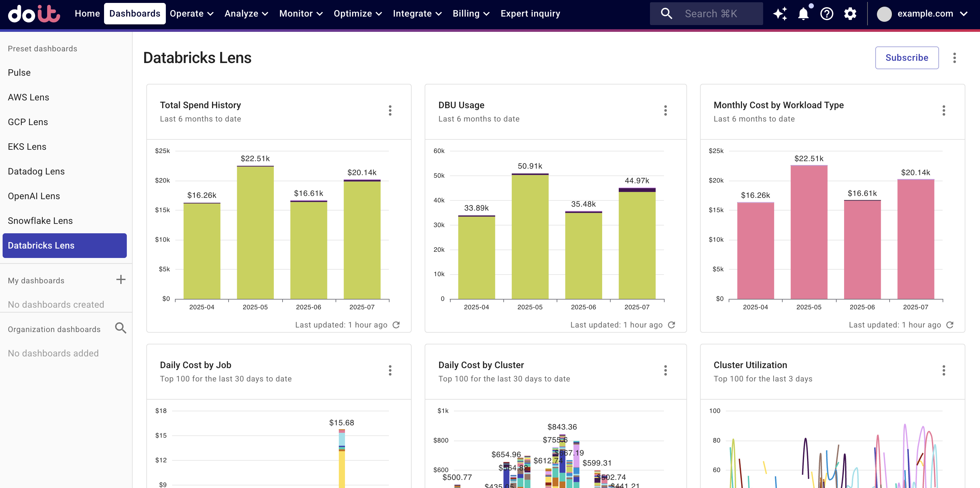Open the AI sparkle assistant icon
This screenshot has width=980, height=488.
(x=780, y=14)
